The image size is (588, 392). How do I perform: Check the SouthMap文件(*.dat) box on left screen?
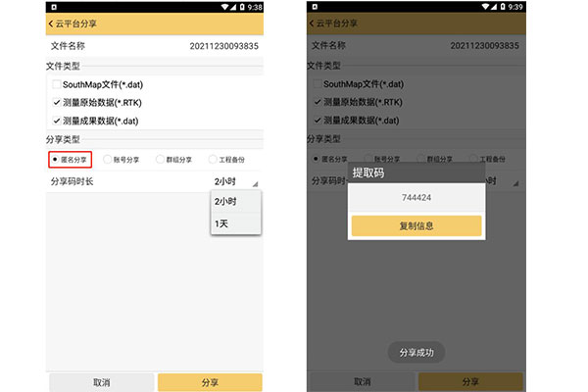click(x=56, y=85)
